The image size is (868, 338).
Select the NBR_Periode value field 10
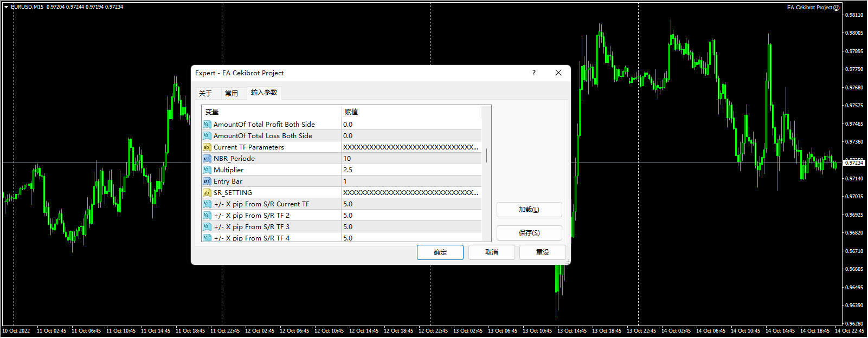tap(410, 159)
